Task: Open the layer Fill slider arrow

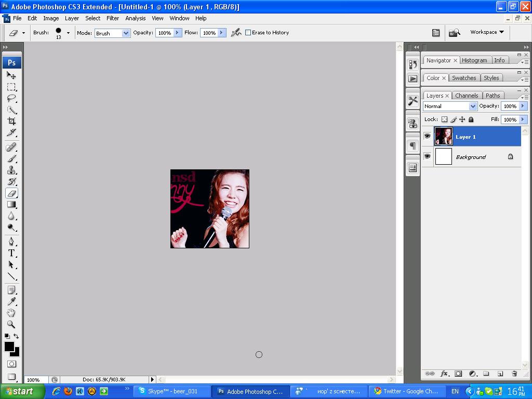Action: tap(523, 119)
